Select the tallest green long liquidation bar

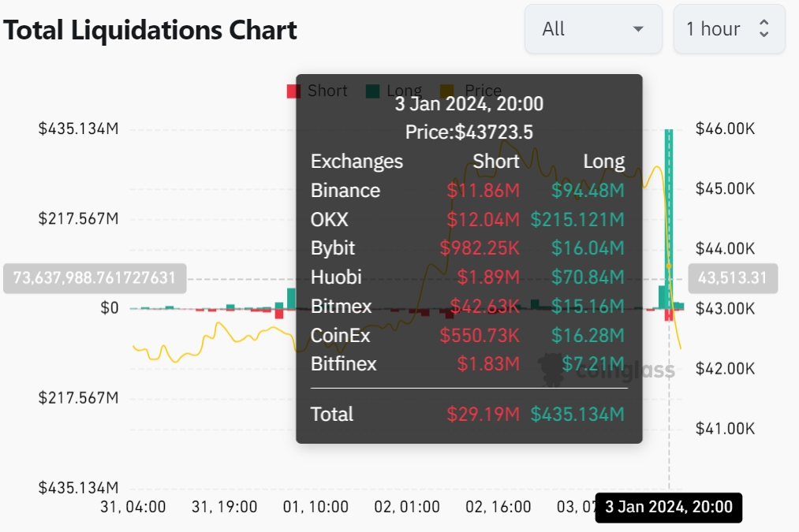click(669, 205)
